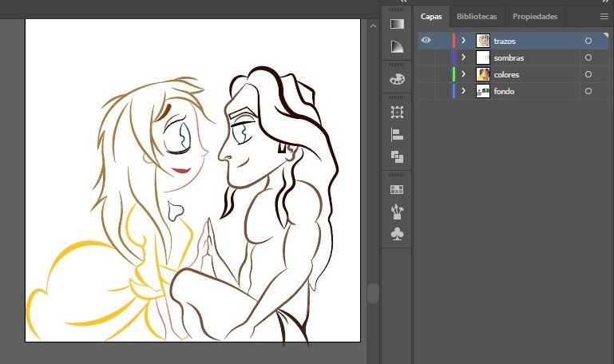Select the colores layer thumbnail
The height and width of the screenshot is (364, 614).
(483, 74)
